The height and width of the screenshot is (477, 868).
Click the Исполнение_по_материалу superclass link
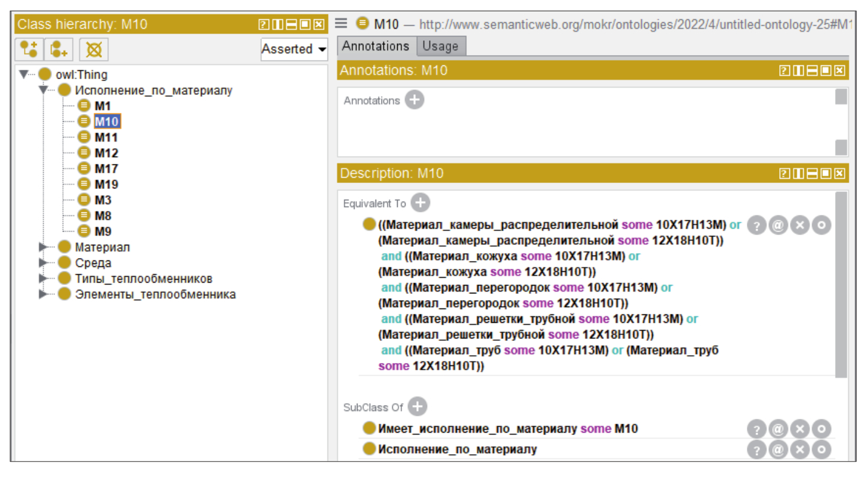457,449
